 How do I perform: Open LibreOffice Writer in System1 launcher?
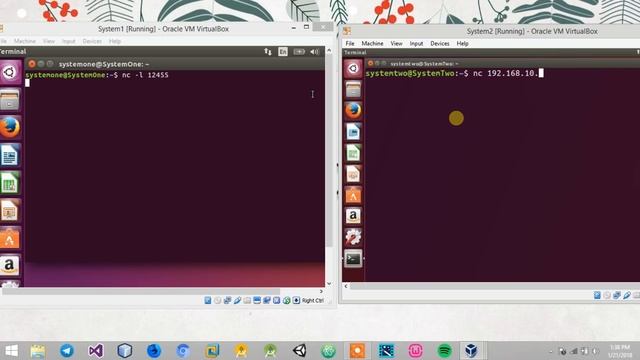[x=10, y=155]
